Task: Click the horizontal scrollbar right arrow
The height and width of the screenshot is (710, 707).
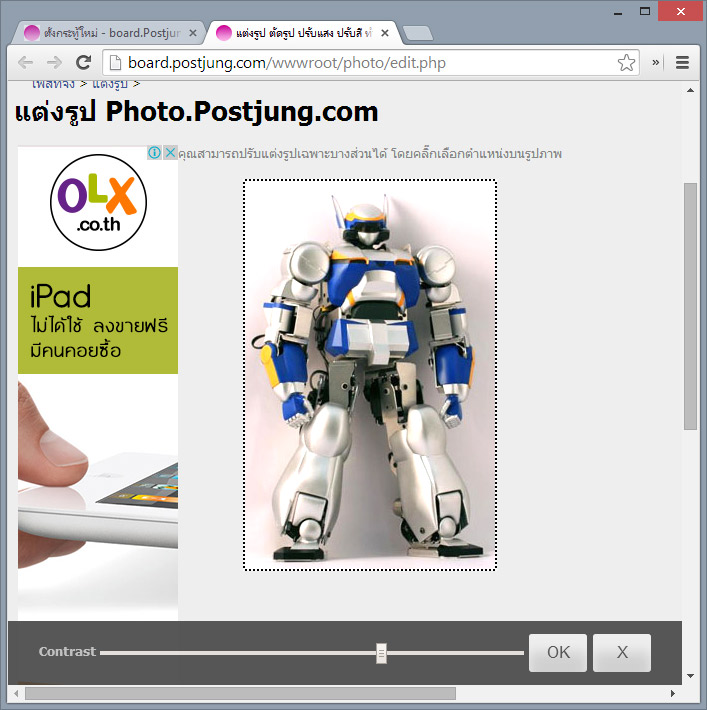Action: [673, 693]
